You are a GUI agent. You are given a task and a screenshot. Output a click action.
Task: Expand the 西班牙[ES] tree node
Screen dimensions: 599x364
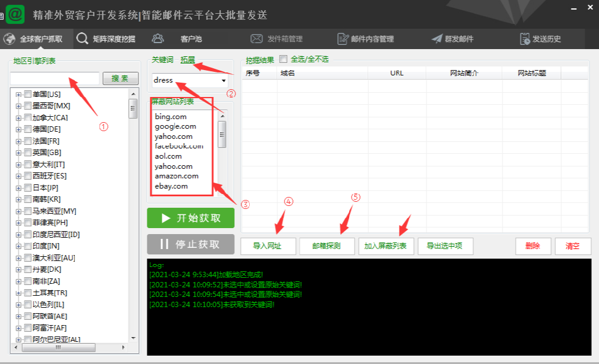pyautogui.click(x=18, y=176)
